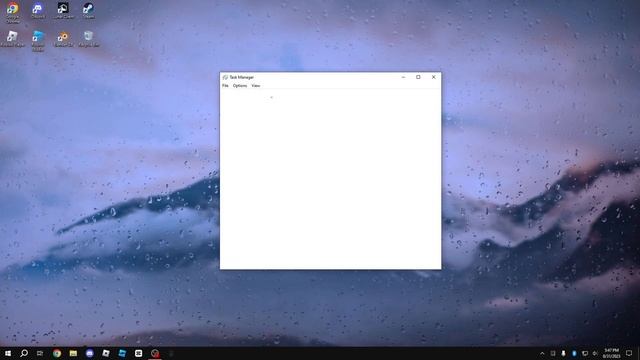Show hidden system tray icons

(x=542, y=353)
